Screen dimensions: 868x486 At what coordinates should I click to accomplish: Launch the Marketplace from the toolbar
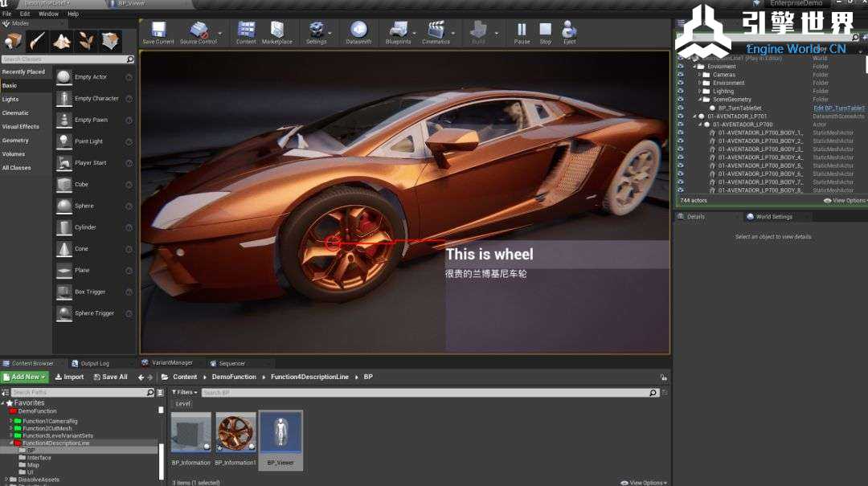(276, 30)
